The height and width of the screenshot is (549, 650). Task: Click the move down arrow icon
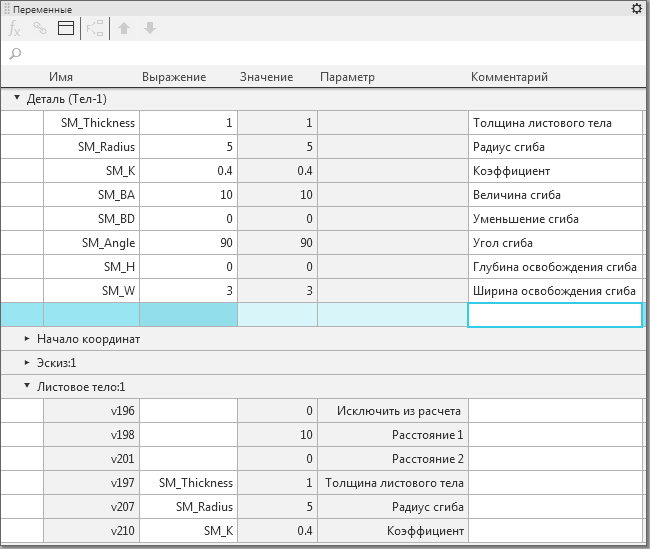[x=150, y=29]
